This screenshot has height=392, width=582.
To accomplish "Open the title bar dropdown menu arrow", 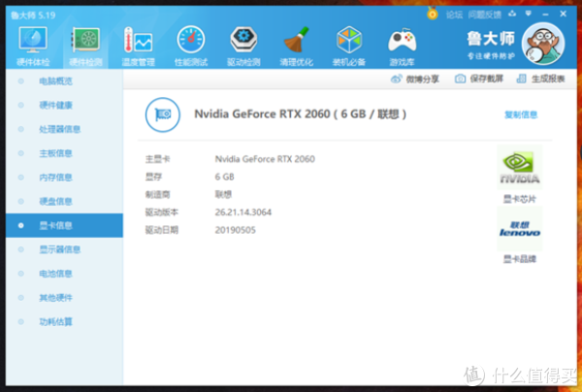I will pos(529,14).
